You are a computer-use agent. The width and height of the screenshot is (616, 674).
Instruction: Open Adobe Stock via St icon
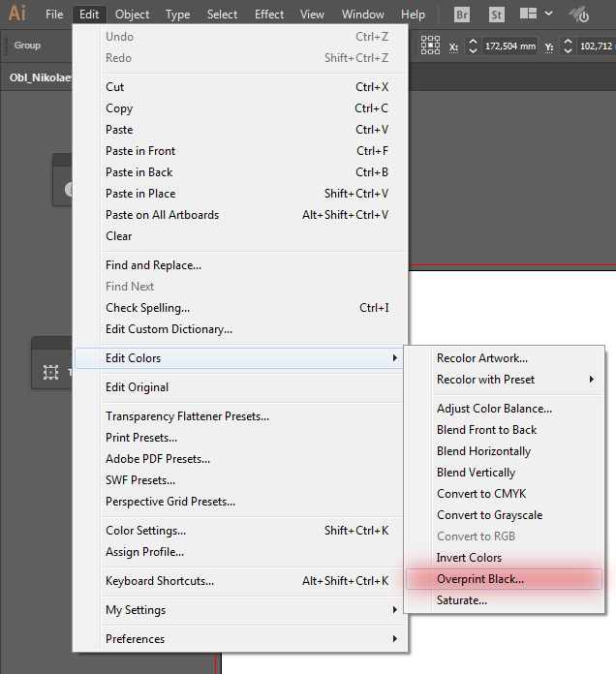(x=497, y=15)
